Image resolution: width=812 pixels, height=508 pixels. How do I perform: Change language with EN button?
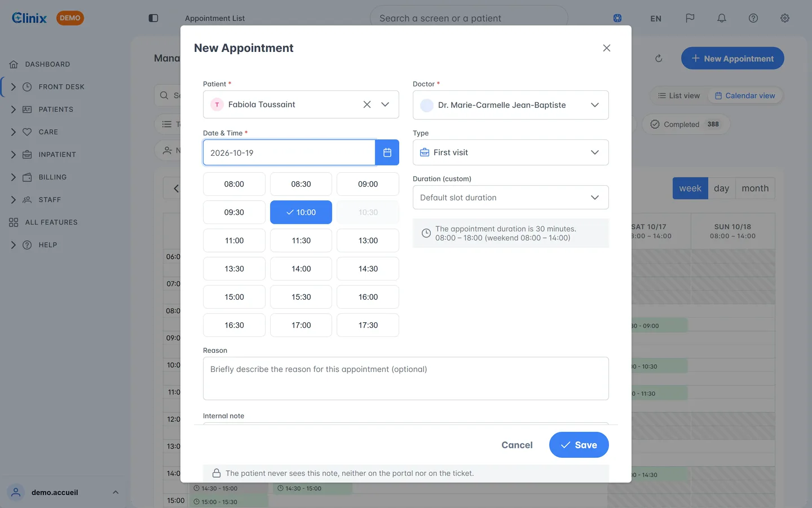point(656,18)
